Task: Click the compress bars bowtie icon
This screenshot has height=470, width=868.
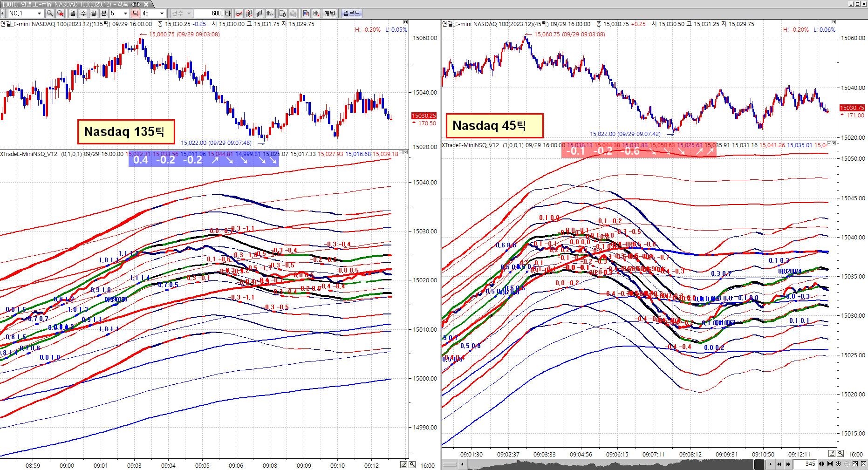Action: point(830,464)
